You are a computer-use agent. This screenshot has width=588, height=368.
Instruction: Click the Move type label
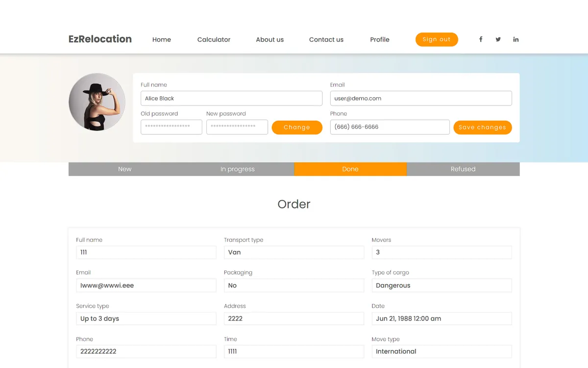pyautogui.click(x=386, y=339)
